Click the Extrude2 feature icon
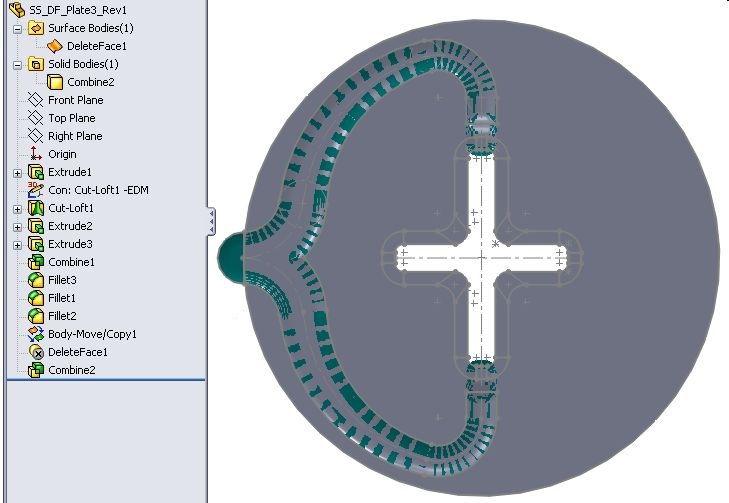The image size is (729, 503). point(36,226)
